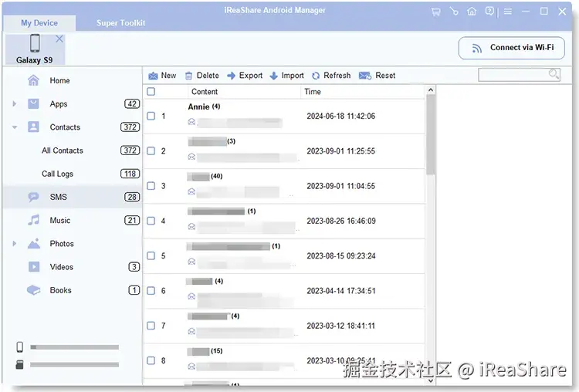Click the home icon in title bar
The image size is (579, 392).
coord(472,12)
